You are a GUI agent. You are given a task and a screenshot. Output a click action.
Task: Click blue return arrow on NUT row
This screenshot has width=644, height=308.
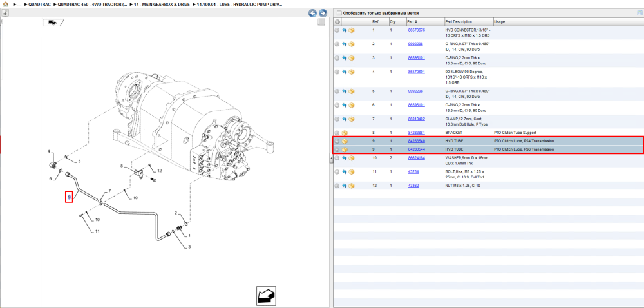345,186
